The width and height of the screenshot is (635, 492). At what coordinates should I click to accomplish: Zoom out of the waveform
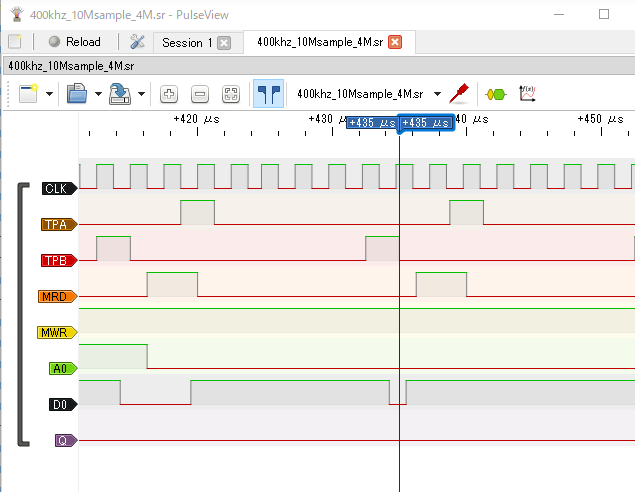[200, 94]
